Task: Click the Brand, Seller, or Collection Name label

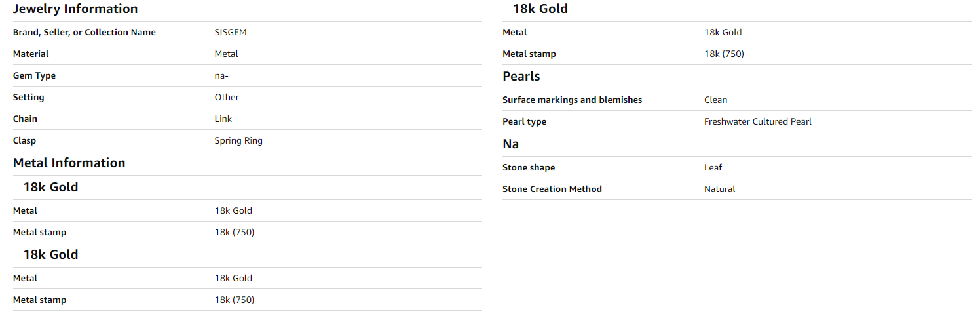Action: click(x=85, y=32)
